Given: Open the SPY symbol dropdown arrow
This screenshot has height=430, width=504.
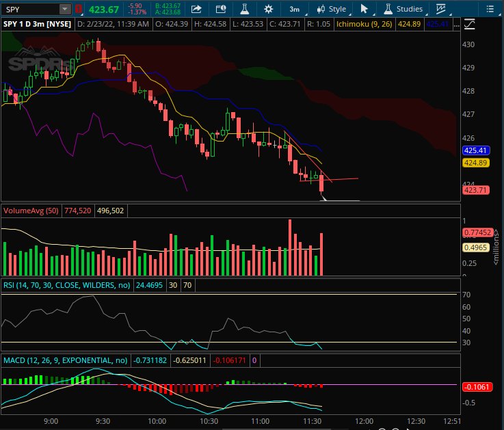Looking at the screenshot, I should click(x=64, y=9).
